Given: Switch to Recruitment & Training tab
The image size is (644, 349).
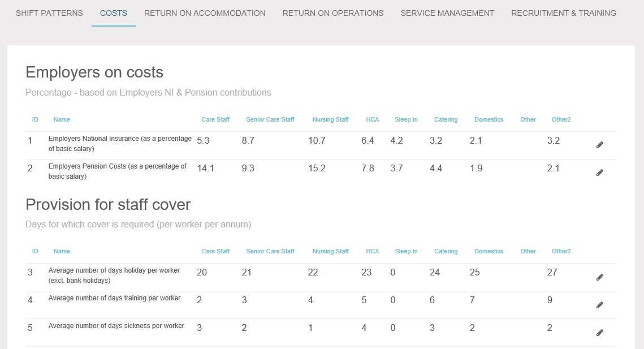Looking at the screenshot, I should [564, 13].
